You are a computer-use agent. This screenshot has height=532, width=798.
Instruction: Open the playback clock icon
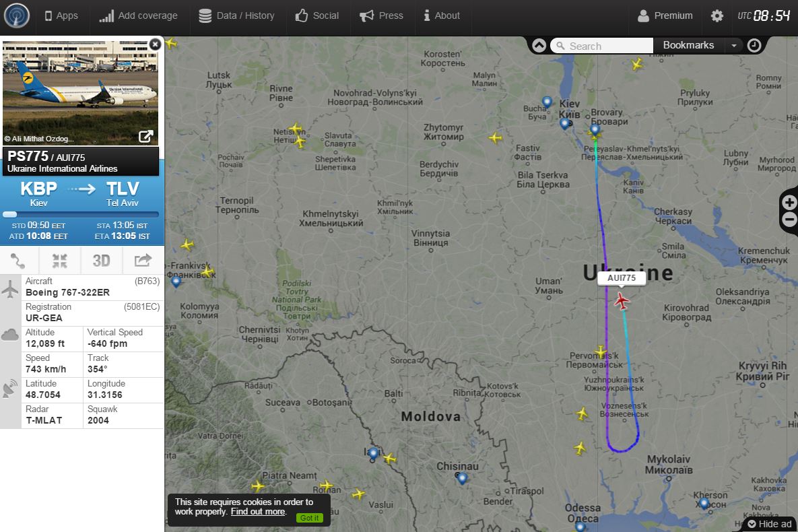pyautogui.click(x=754, y=46)
